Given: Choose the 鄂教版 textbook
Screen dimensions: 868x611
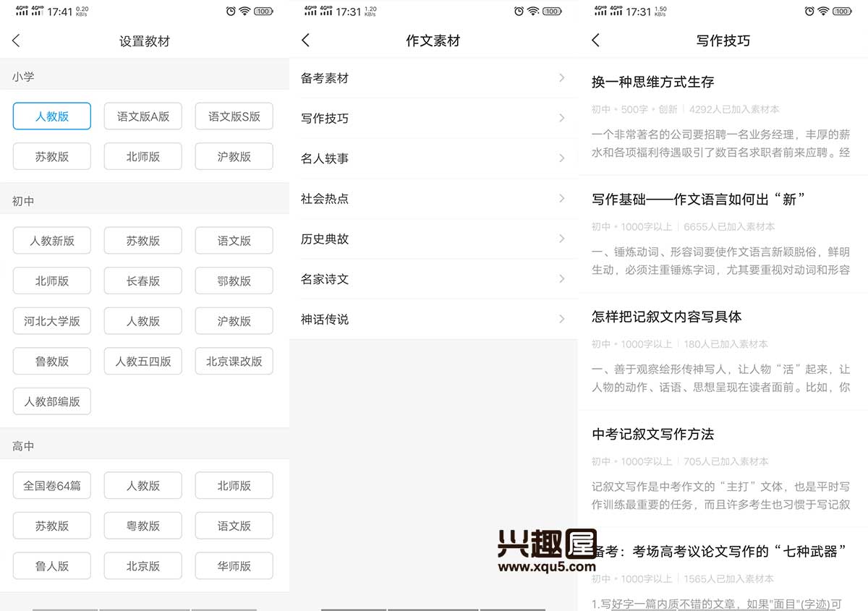Looking at the screenshot, I should [x=234, y=281].
